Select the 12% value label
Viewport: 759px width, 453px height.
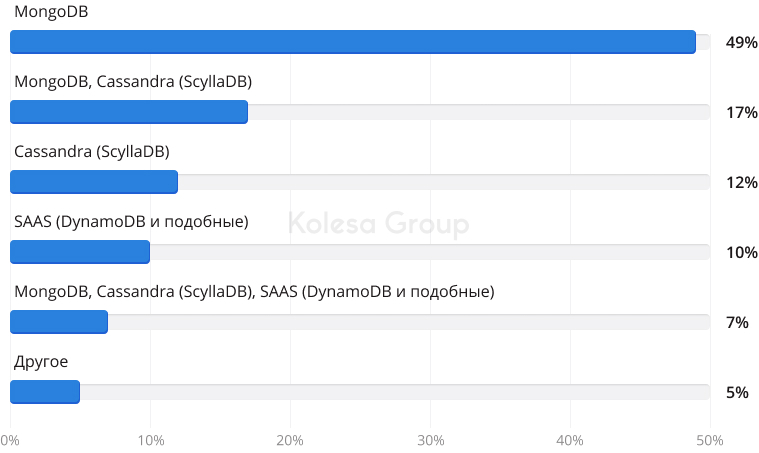click(742, 182)
